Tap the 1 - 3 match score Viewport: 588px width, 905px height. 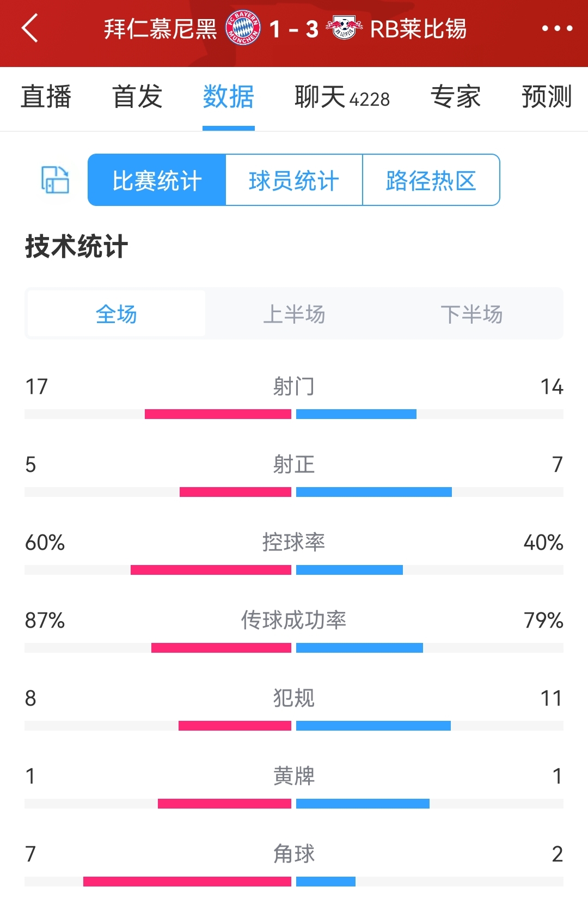pyautogui.click(x=293, y=29)
